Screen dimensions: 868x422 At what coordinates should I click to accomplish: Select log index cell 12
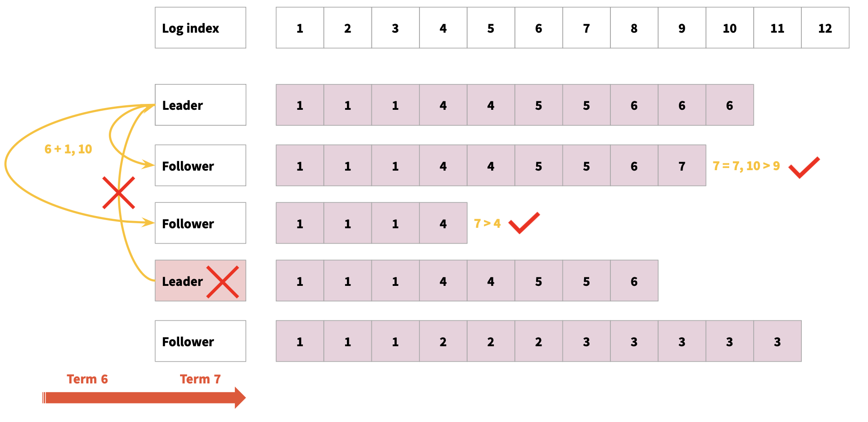(824, 28)
